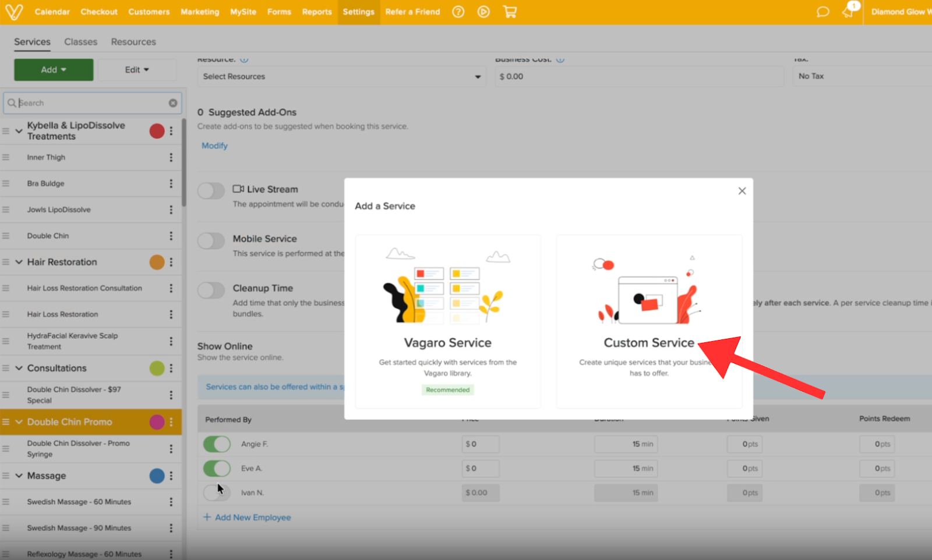Disable Eve A. as service performer
The image size is (932, 560).
(217, 468)
